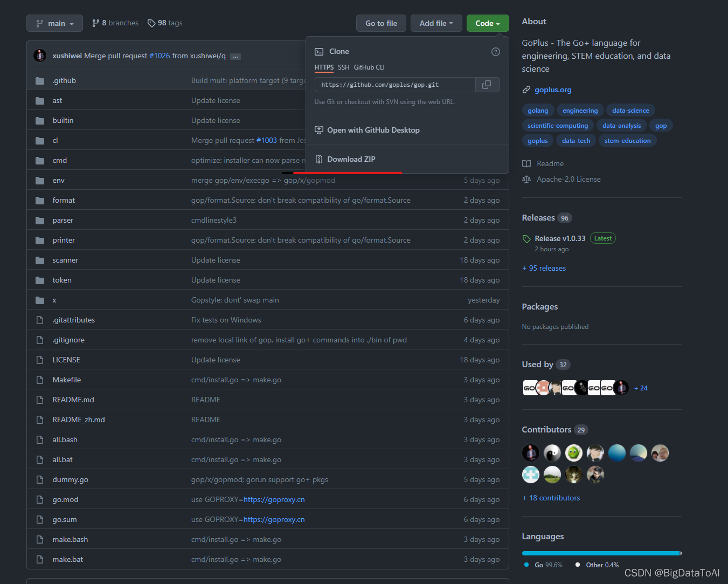Focus the clone URL text field

(395, 85)
